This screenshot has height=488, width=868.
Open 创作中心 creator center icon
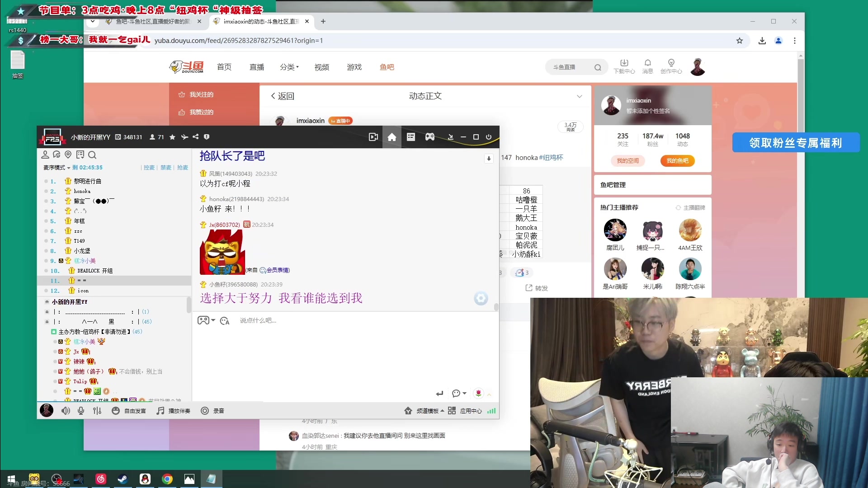click(x=671, y=66)
